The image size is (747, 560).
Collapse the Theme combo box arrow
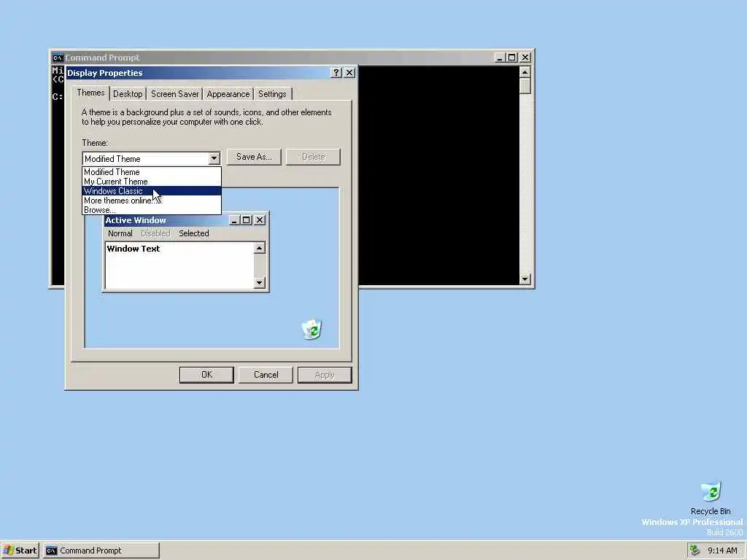pos(214,158)
